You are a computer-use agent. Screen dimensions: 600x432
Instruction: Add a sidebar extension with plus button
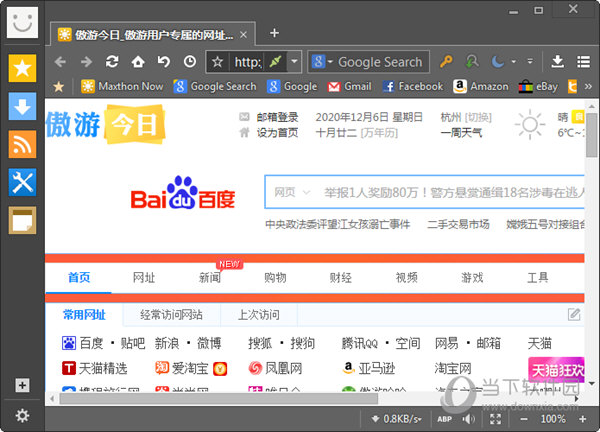[22, 385]
